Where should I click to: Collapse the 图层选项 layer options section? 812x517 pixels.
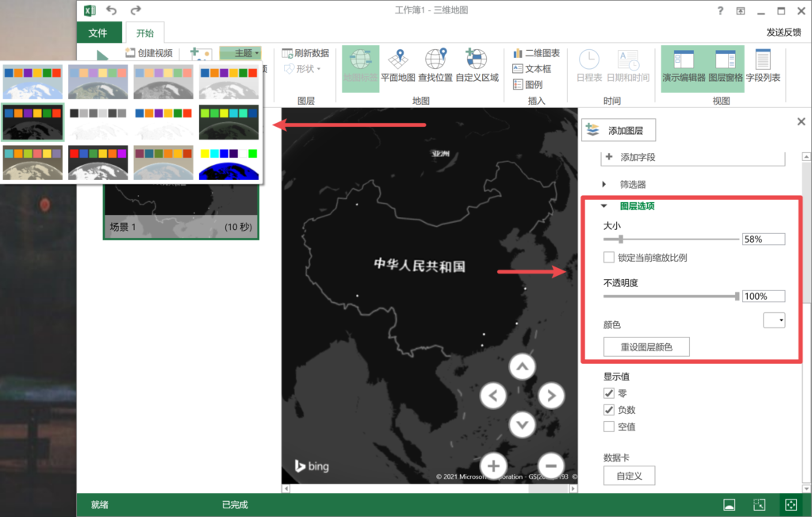click(x=629, y=206)
